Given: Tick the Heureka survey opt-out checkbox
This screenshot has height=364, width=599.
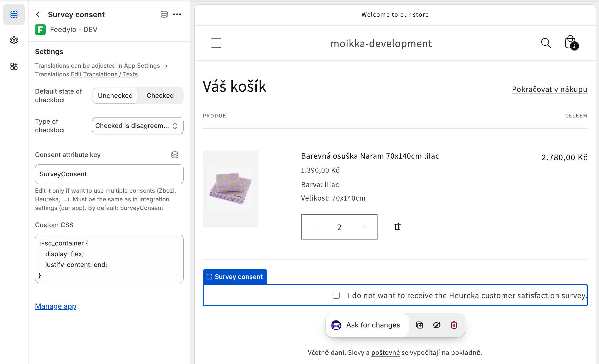Looking at the screenshot, I should (x=336, y=295).
